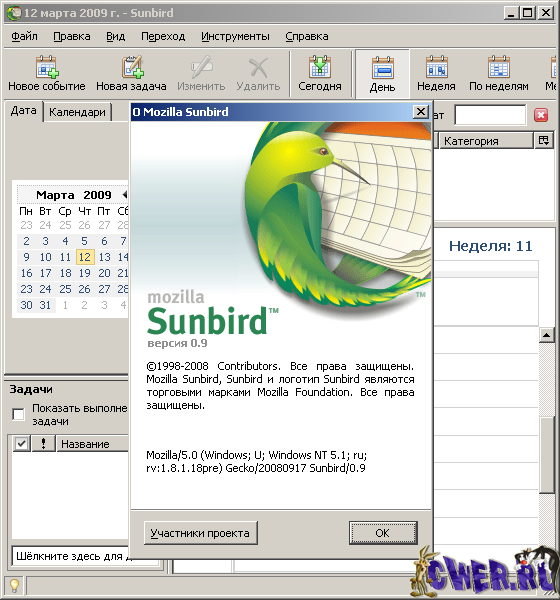This screenshot has width=560, height=600.
Task: Open the Справка menu
Action: pos(307,36)
